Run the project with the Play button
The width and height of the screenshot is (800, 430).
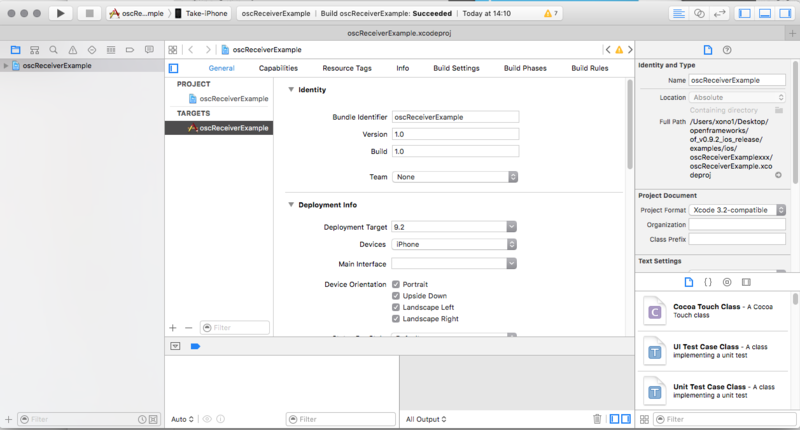point(60,13)
